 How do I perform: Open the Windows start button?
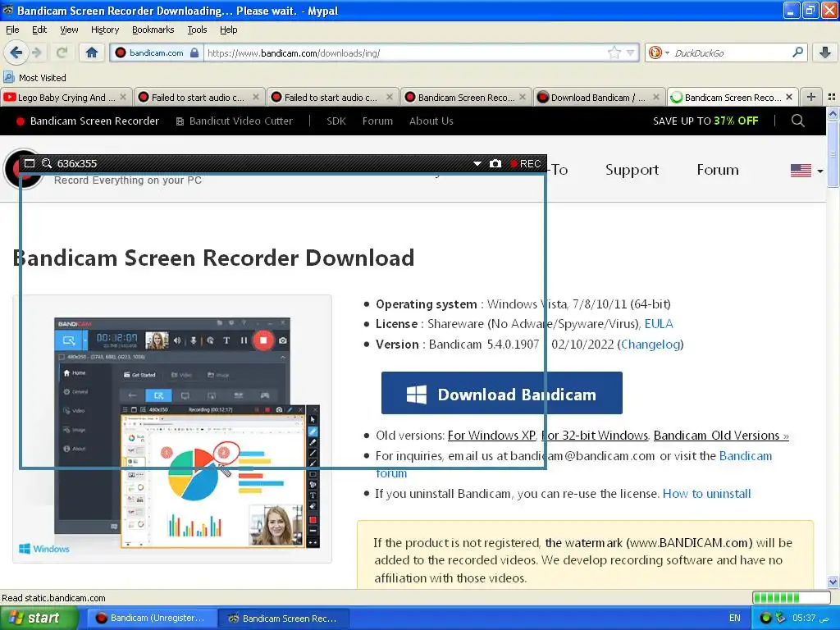pyautogui.click(x=39, y=619)
